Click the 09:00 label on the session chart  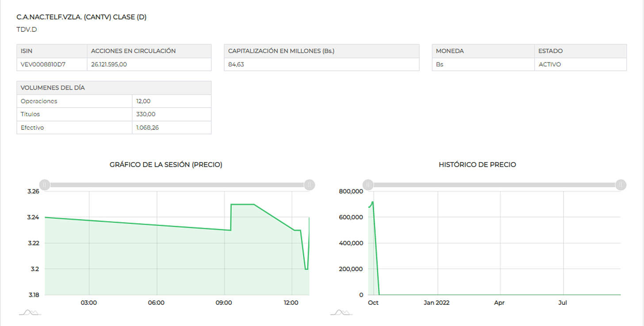point(224,303)
